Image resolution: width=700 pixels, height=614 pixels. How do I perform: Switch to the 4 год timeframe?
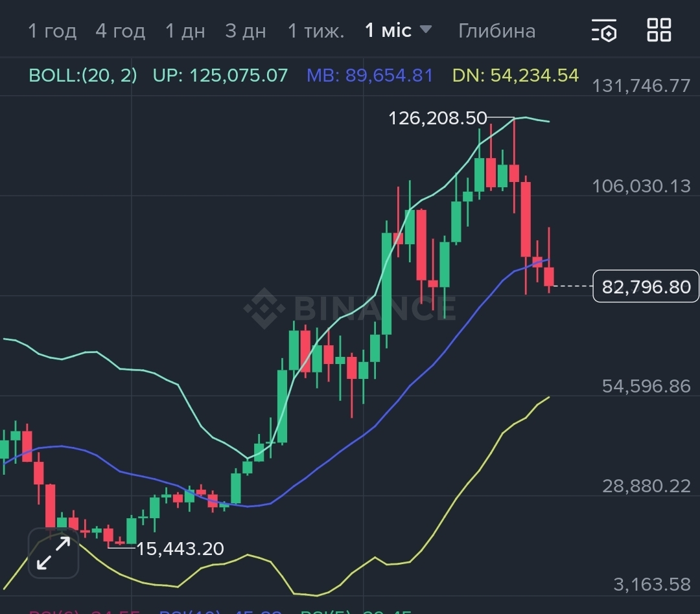(120, 31)
